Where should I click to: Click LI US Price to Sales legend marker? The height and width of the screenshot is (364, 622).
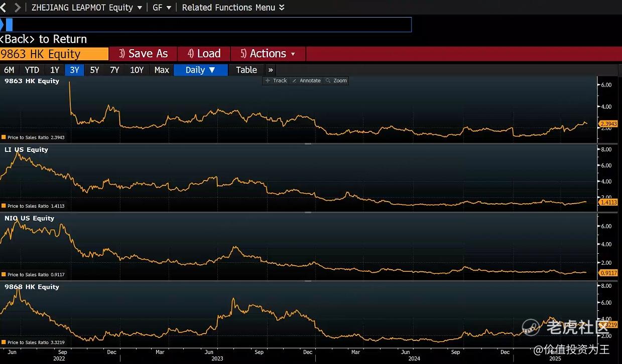(4, 206)
